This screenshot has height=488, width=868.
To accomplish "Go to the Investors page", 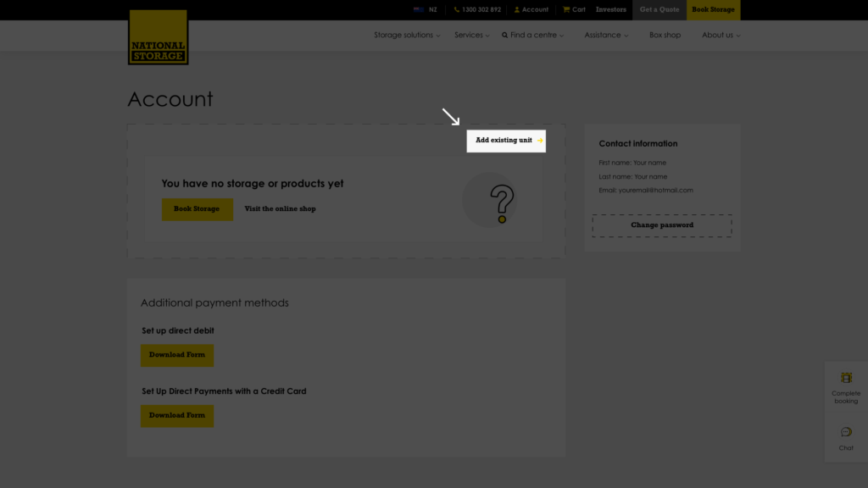I will (610, 9).
